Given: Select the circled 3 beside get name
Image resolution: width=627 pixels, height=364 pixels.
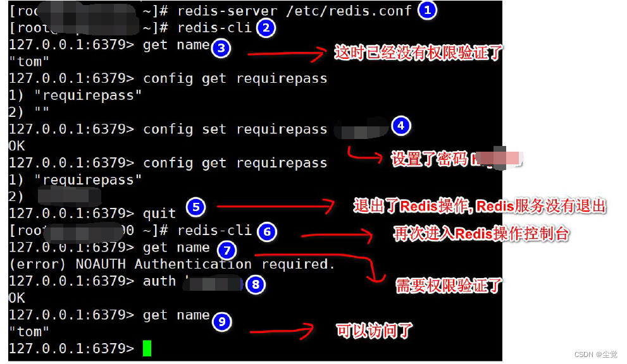Looking at the screenshot, I should click(221, 49).
